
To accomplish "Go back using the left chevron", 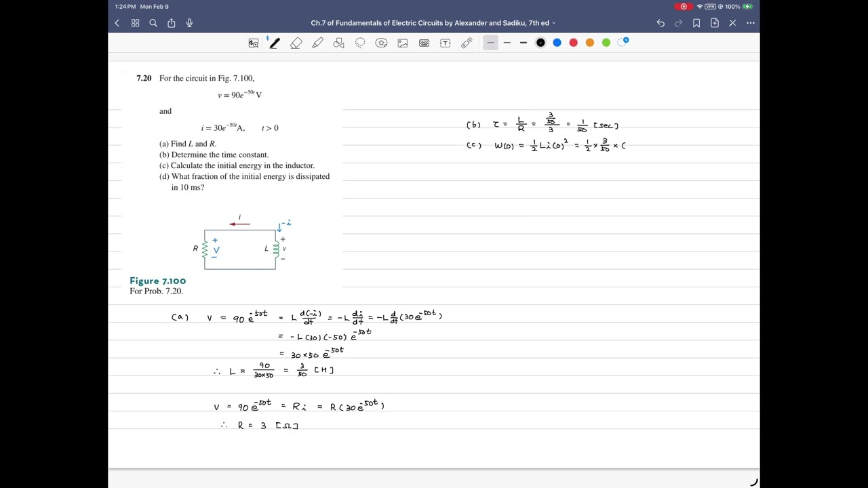I will click(117, 23).
